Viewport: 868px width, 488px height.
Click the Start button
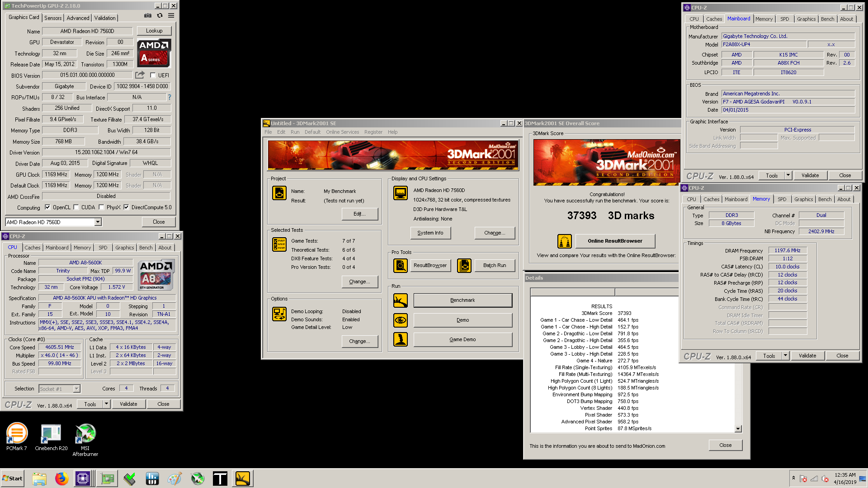(x=13, y=479)
